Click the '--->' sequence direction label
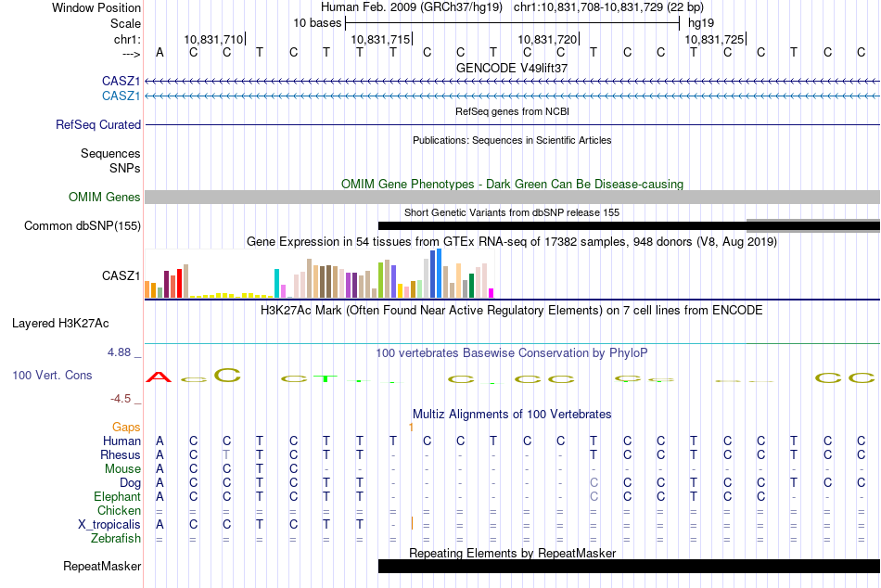 (x=131, y=54)
